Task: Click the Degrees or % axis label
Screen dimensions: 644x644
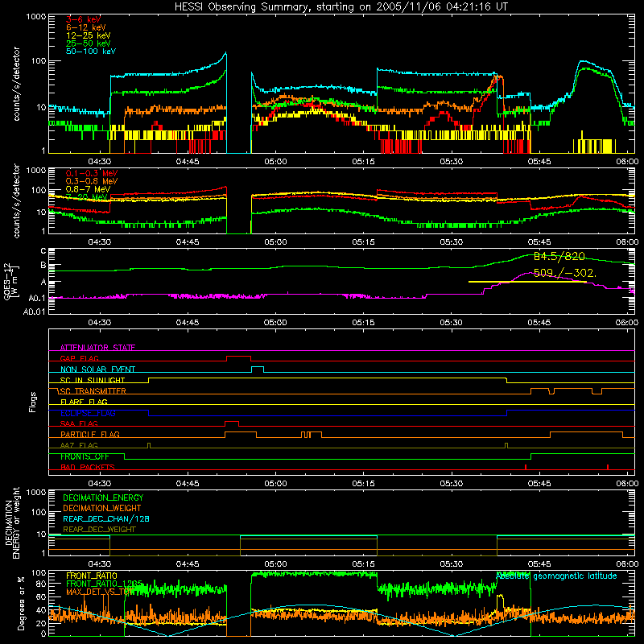Action: click(21, 603)
